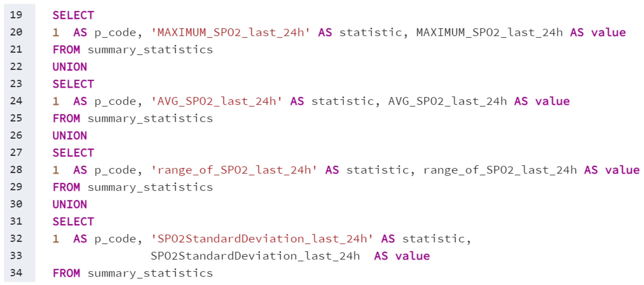This screenshot has height=285, width=644.
Task: Click line number 22 in the gutter
Action: click(16, 67)
